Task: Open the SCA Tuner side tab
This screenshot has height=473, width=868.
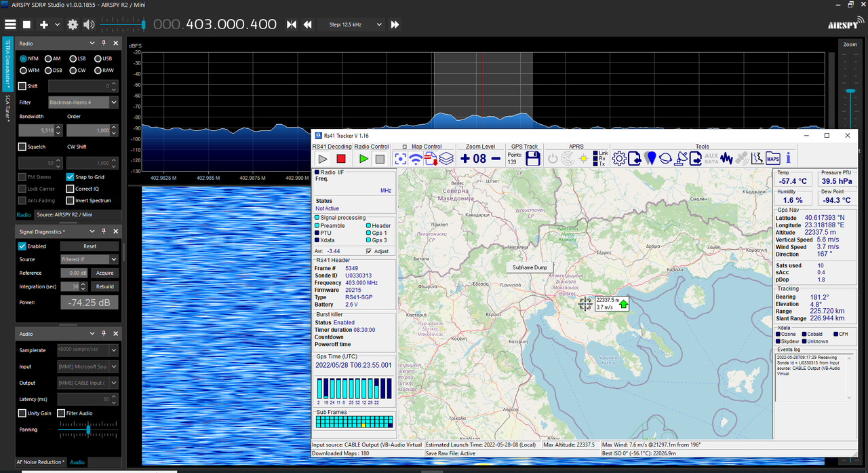Action: 7,108
